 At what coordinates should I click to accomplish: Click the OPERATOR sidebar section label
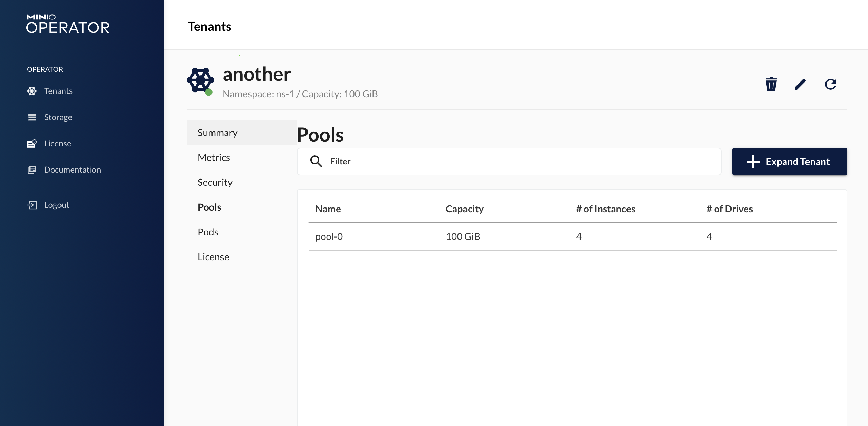tap(45, 69)
